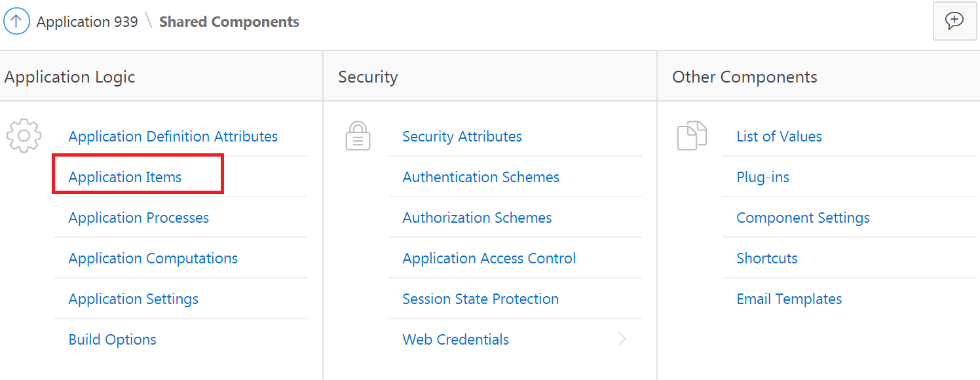Open Build Options
This screenshot has height=380, width=980.
coord(113,339)
